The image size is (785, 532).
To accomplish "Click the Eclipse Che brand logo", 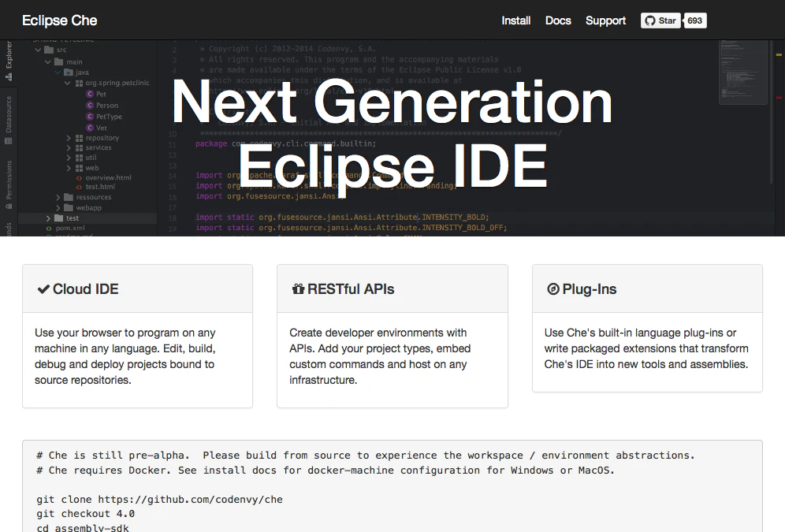I will point(60,20).
